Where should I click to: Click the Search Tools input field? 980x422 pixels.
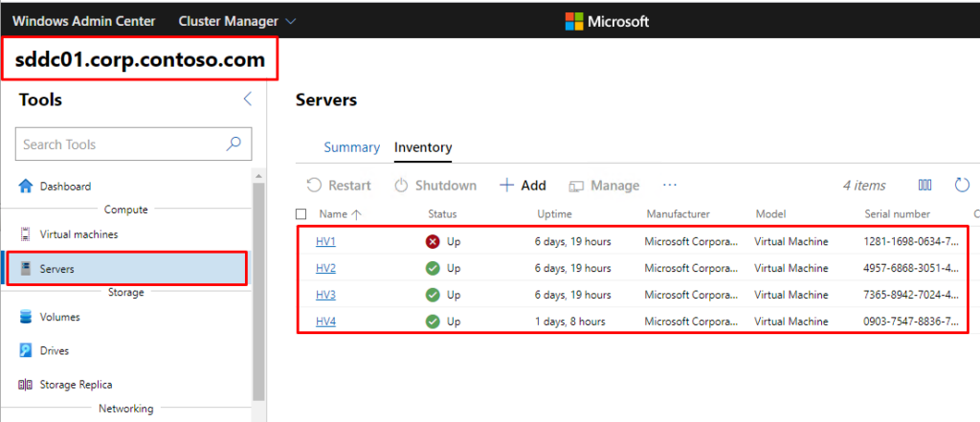pos(133,144)
